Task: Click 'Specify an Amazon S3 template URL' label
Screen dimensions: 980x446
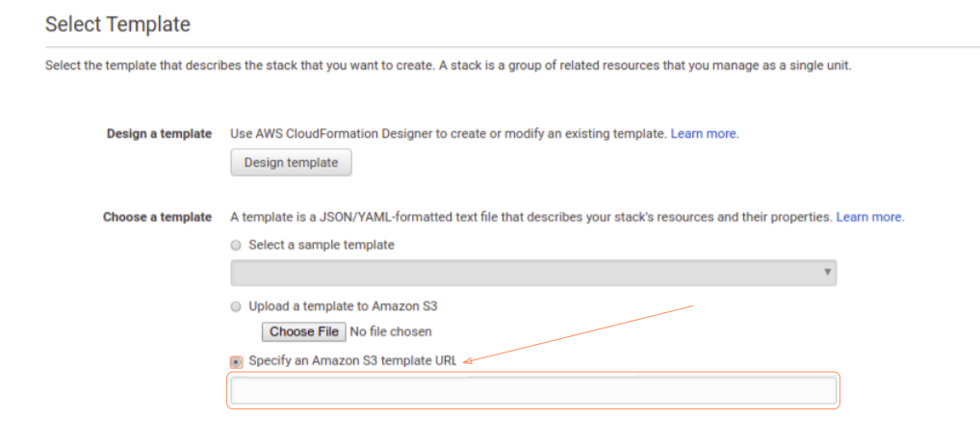Action: (x=352, y=362)
